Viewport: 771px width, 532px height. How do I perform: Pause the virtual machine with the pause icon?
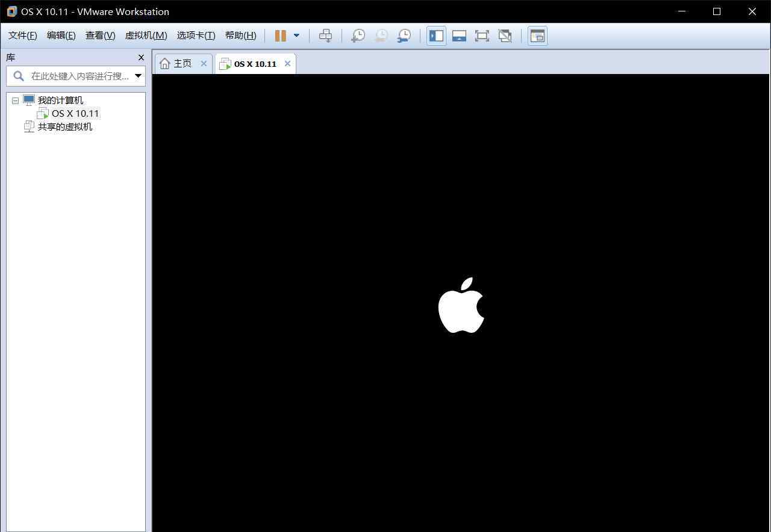(281, 36)
